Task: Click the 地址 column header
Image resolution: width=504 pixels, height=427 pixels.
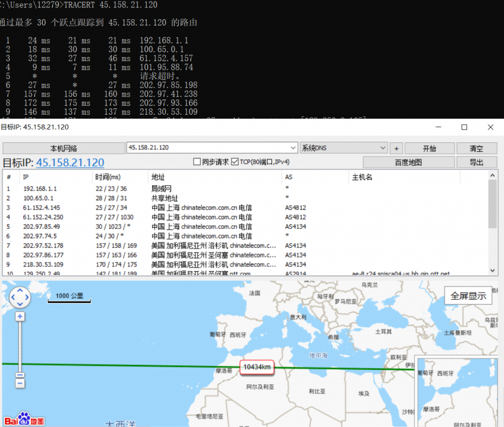Action: point(158,177)
